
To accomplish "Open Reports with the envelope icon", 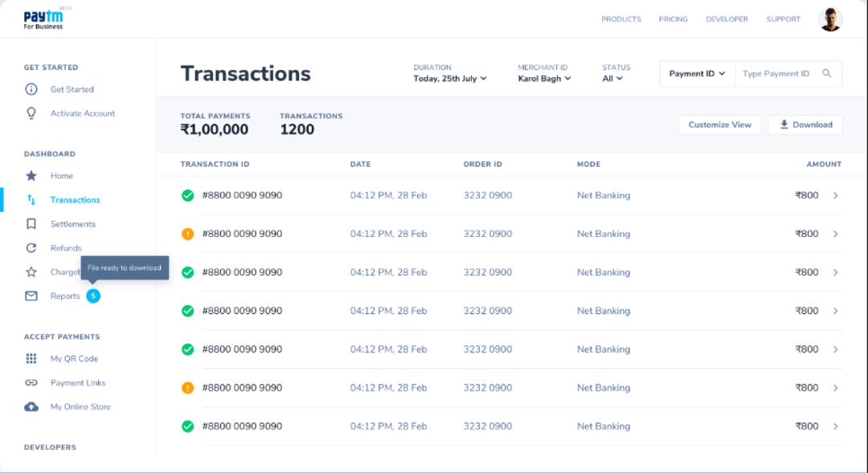I will [x=30, y=296].
